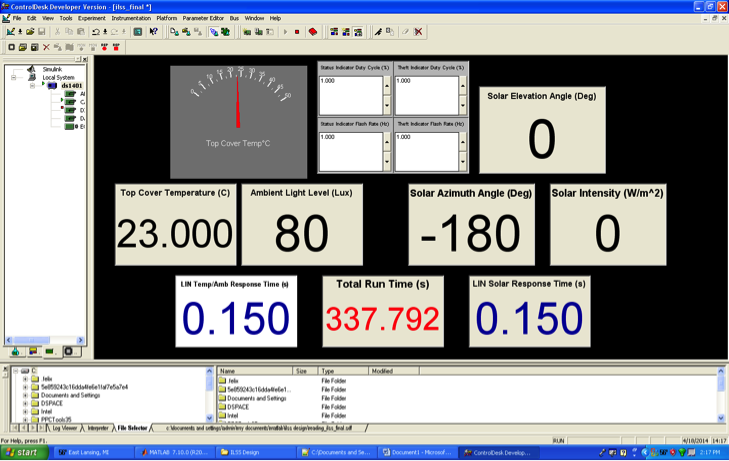The width and height of the screenshot is (729, 461).
Task: Expand the .felix folder in file tree
Action: (x=25, y=379)
